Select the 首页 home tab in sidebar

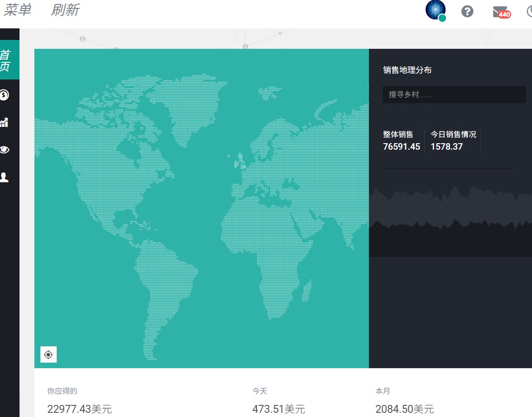(x=6, y=60)
